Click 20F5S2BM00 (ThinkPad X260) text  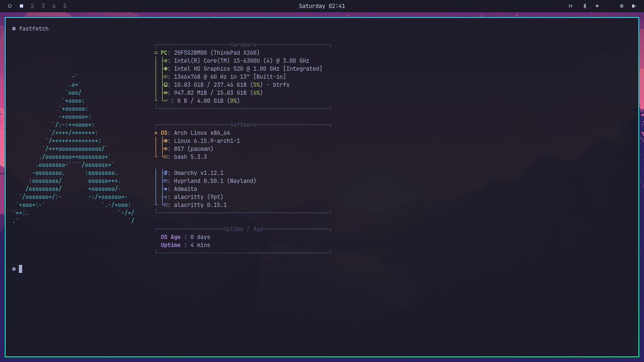point(217,53)
